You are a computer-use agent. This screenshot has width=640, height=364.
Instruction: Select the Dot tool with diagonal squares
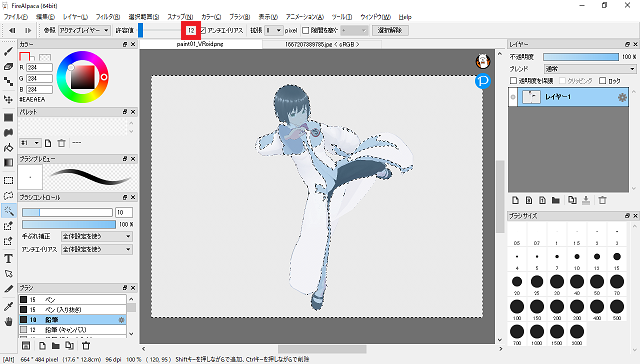click(9, 82)
